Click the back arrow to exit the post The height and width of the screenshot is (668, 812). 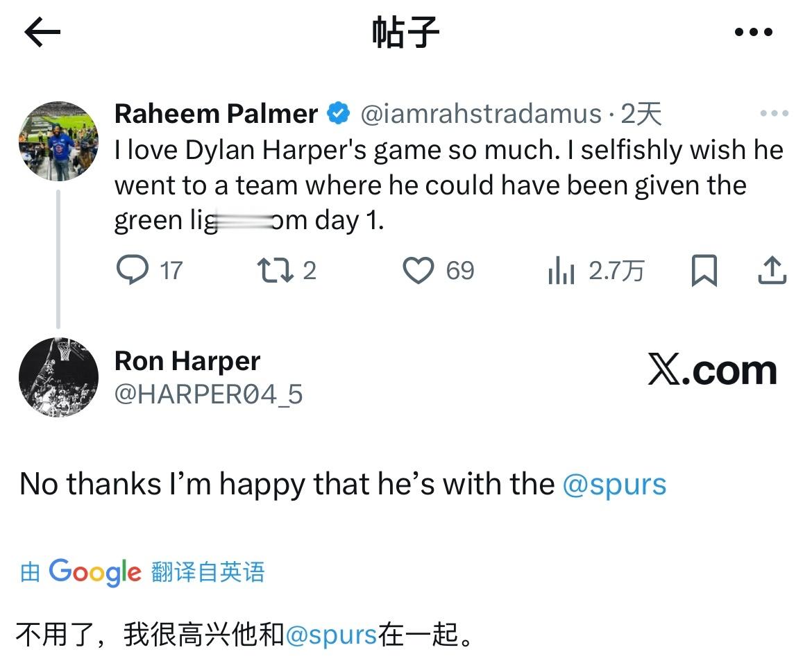click(42, 31)
